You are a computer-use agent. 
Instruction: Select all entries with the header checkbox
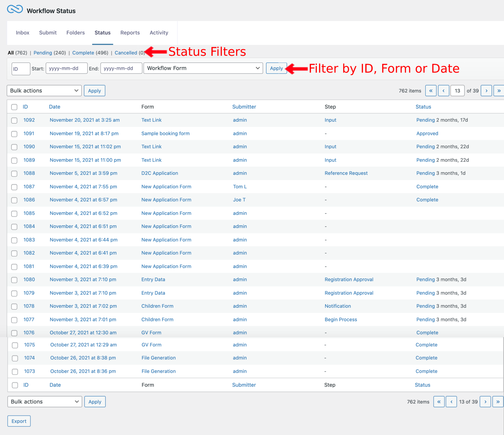click(x=14, y=107)
